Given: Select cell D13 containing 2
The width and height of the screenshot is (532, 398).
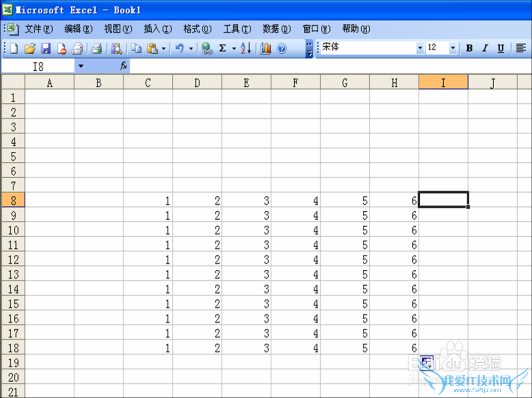Looking at the screenshot, I should tap(197, 274).
